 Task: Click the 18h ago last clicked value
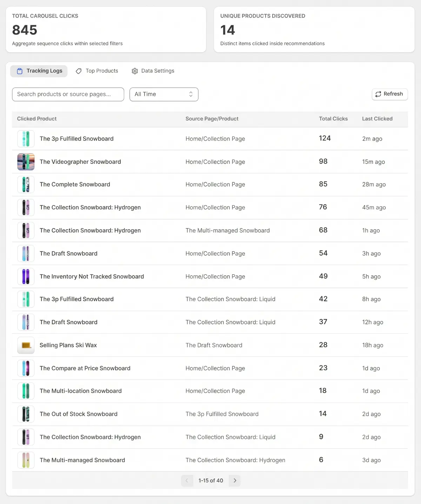373,345
